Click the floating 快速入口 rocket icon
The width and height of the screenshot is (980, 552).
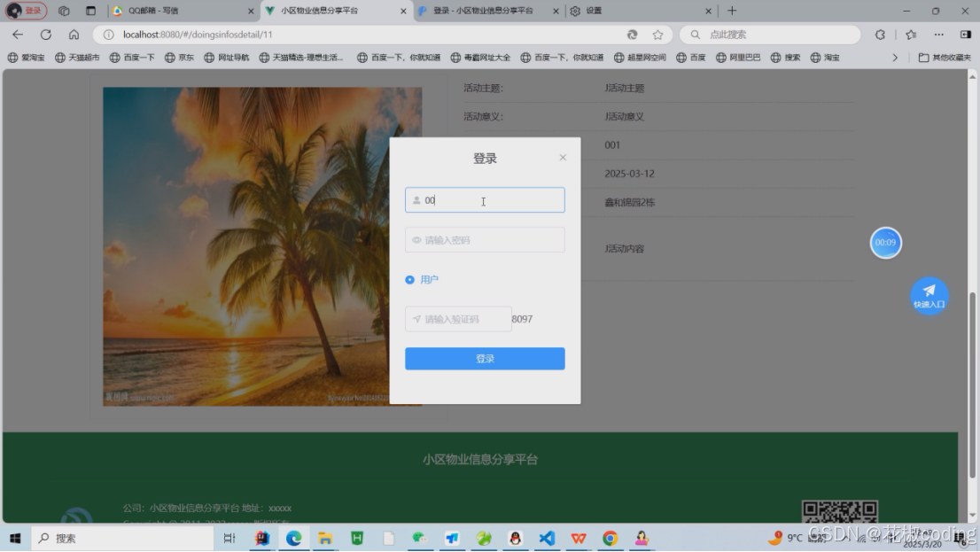tap(929, 295)
